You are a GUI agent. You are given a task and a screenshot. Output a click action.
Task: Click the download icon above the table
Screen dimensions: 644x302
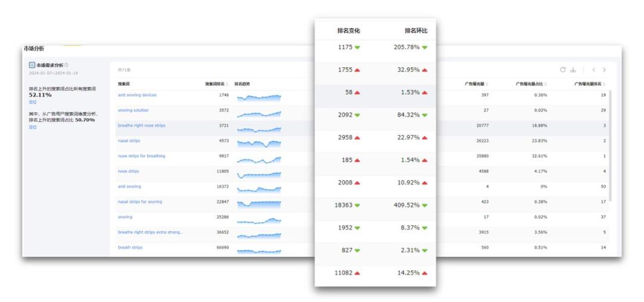(573, 70)
